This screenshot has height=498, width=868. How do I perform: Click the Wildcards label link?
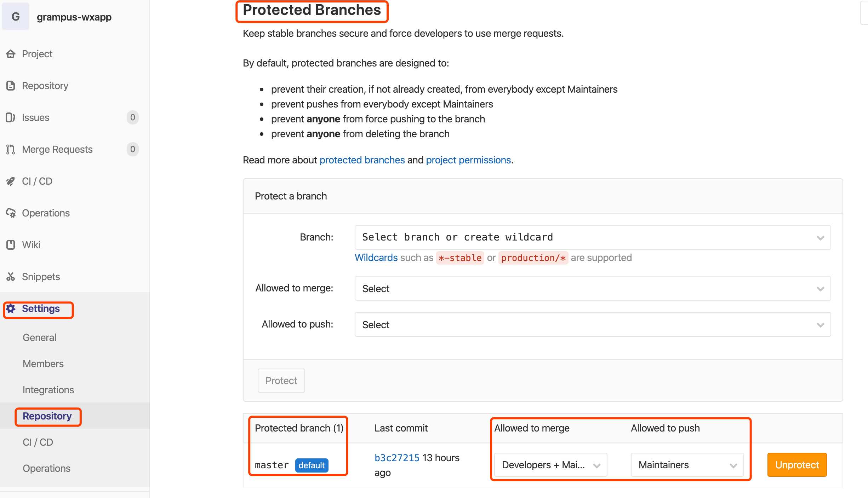(x=376, y=257)
